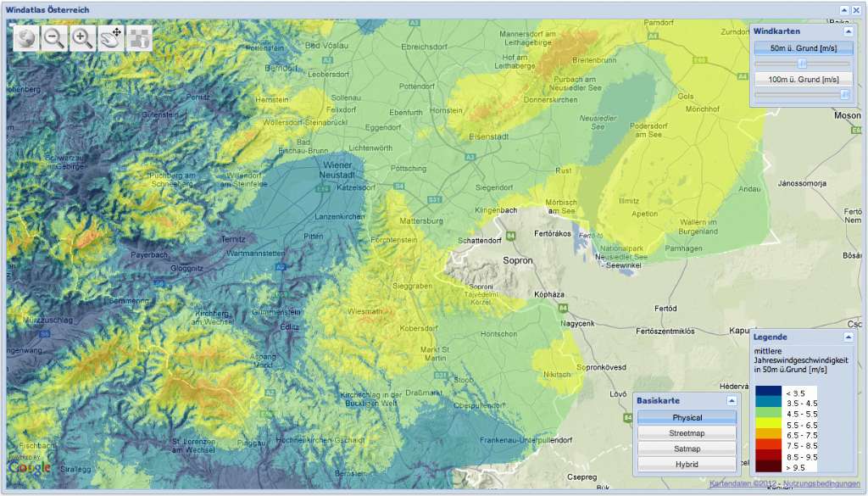Viewport: 868px width, 496px height.
Task: Collapse the Legende panel
Action: point(848,337)
